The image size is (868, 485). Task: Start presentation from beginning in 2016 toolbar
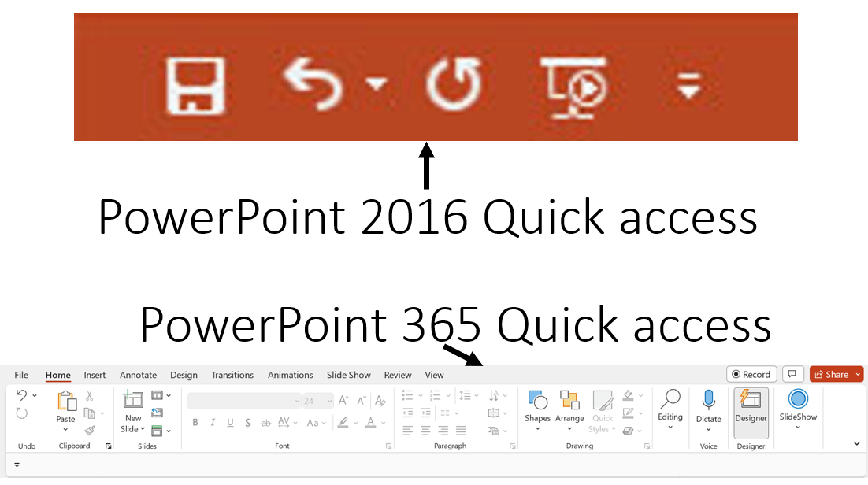574,87
